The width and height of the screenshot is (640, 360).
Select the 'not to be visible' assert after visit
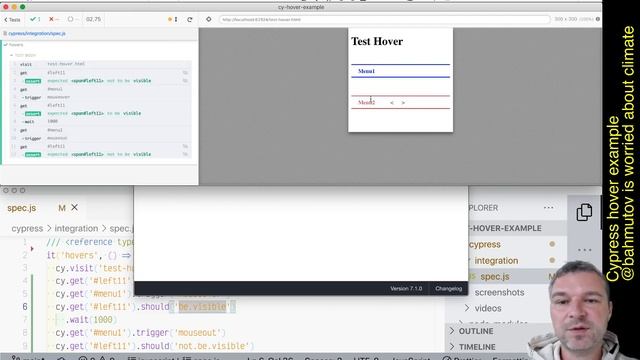[100, 81]
